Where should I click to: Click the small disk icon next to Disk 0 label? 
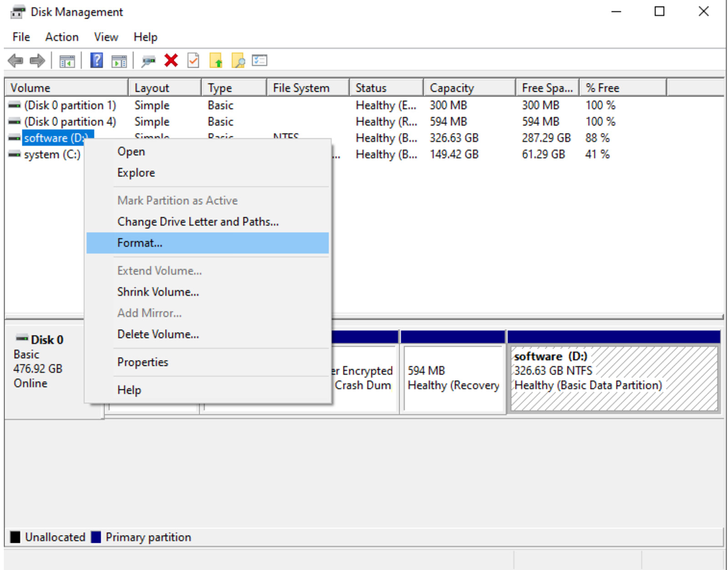pyautogui.click(x=22, y=338)
